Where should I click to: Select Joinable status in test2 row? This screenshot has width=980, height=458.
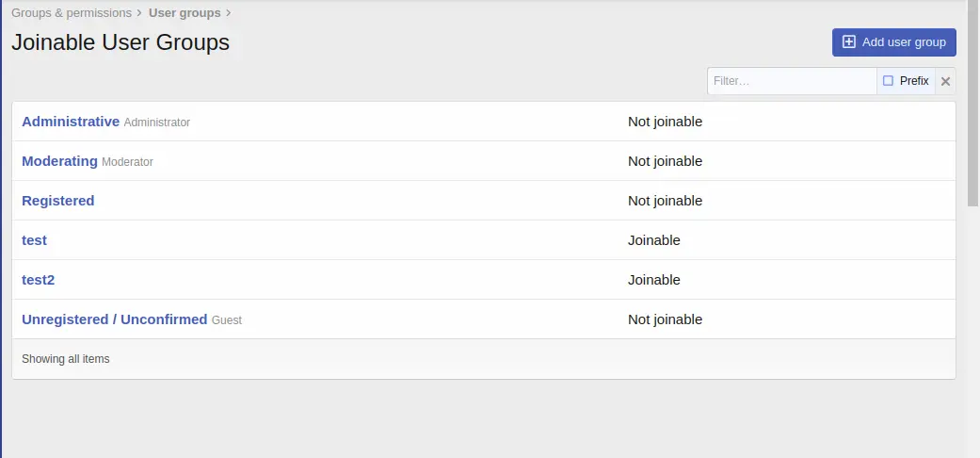(x=653, y=280)
